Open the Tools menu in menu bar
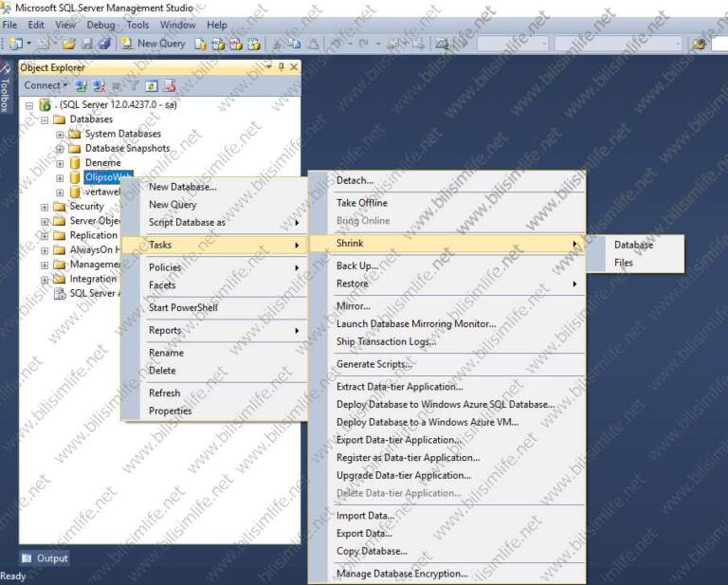Viewport: 728px width, 585px height. click(x=137, y=25)
